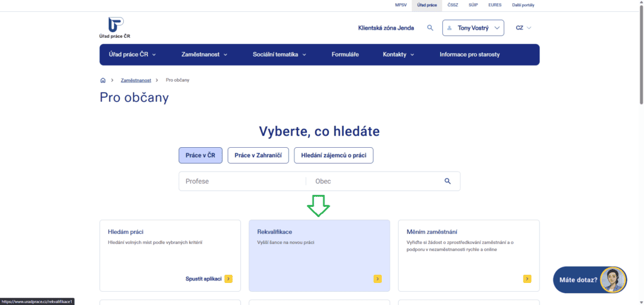Open the Hledám práci card
644x305 pixels.
coord(170,255)
